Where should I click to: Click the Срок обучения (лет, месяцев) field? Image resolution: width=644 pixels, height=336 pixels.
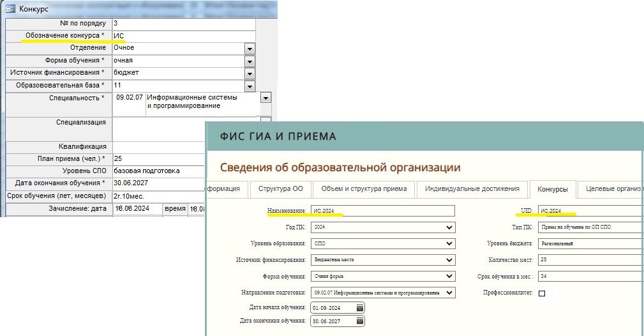tap(158, 196)
